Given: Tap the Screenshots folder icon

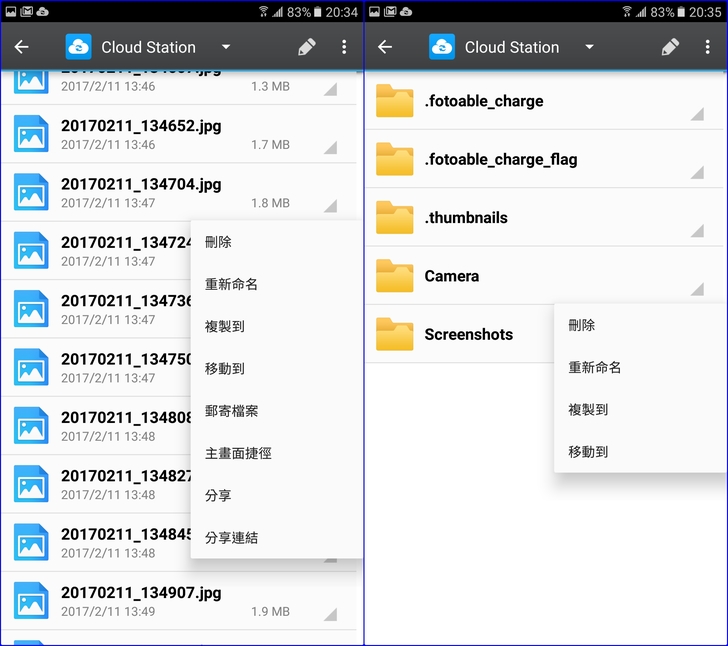Looking at the screenshot, I should point(394,334).
